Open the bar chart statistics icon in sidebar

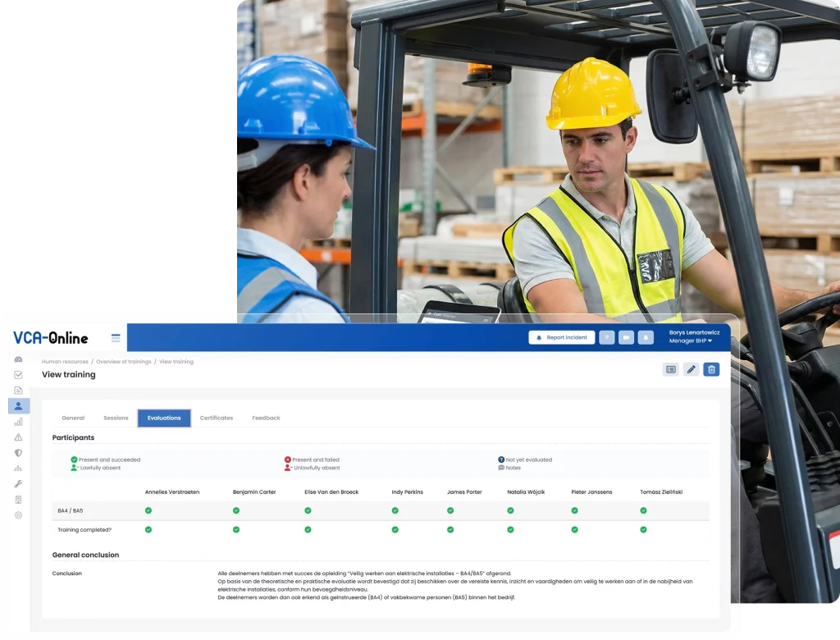18,422
